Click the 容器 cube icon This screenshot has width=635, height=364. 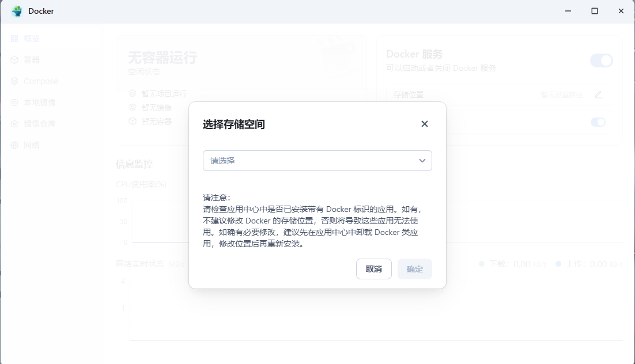coord(14,60)
